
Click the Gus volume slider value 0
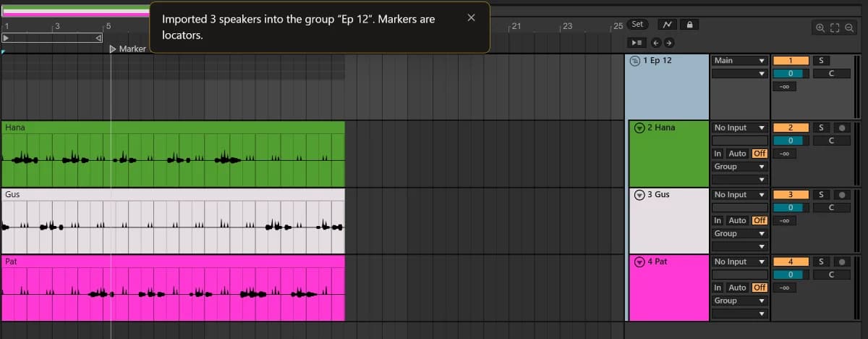(x=791, y=208)
